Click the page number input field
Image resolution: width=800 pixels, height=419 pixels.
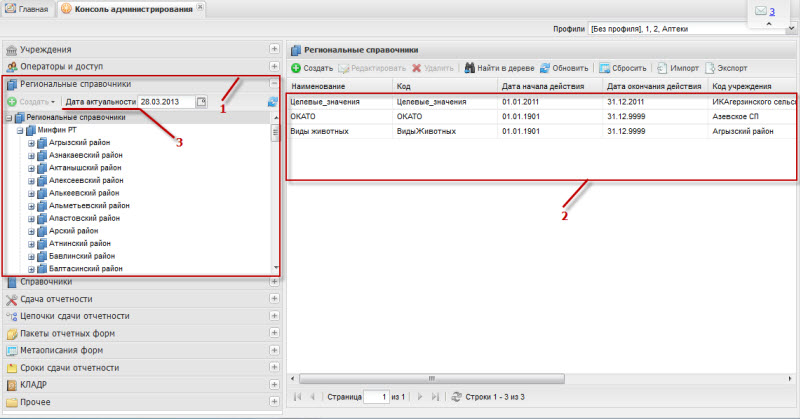[376, 397]
